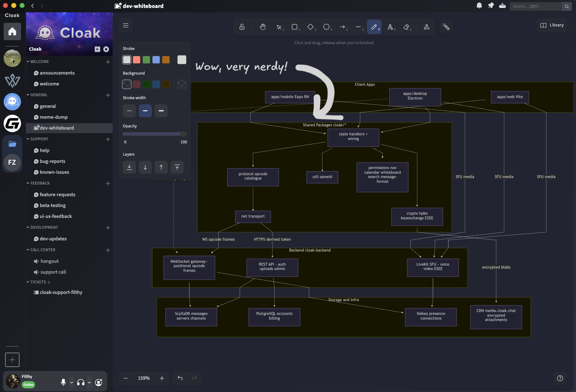Bring layer forward
Image resolution: width=576 pixels, height=392 pixels.
click(161, 167)
